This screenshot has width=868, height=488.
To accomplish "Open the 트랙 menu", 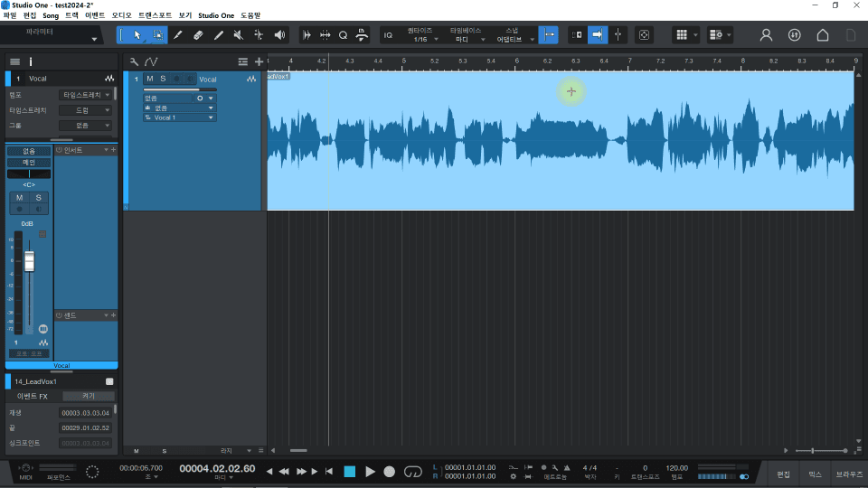I will point(71,15).
